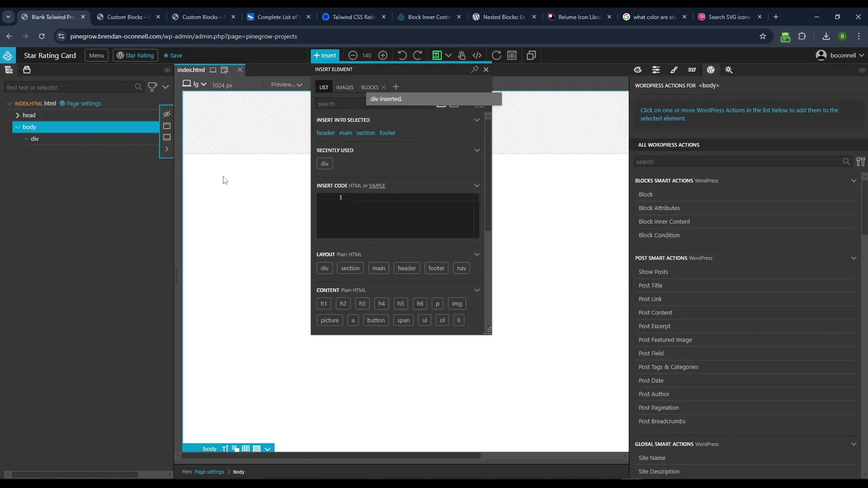Bookmark the page with the star icon
The image size is (868, 488).
point(763,36)
